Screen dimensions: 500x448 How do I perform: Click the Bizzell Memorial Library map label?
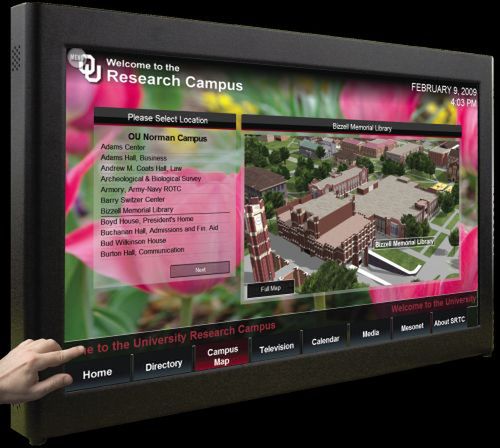pos(404,243)
